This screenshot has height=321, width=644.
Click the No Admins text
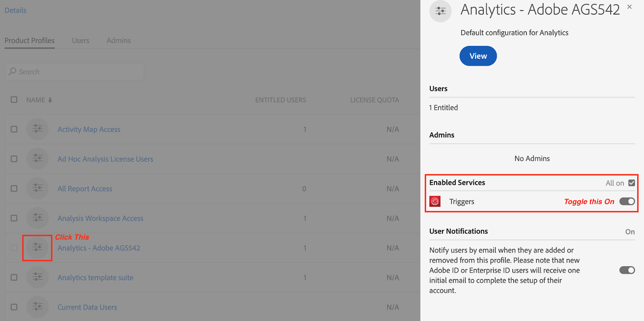[532, 158]
